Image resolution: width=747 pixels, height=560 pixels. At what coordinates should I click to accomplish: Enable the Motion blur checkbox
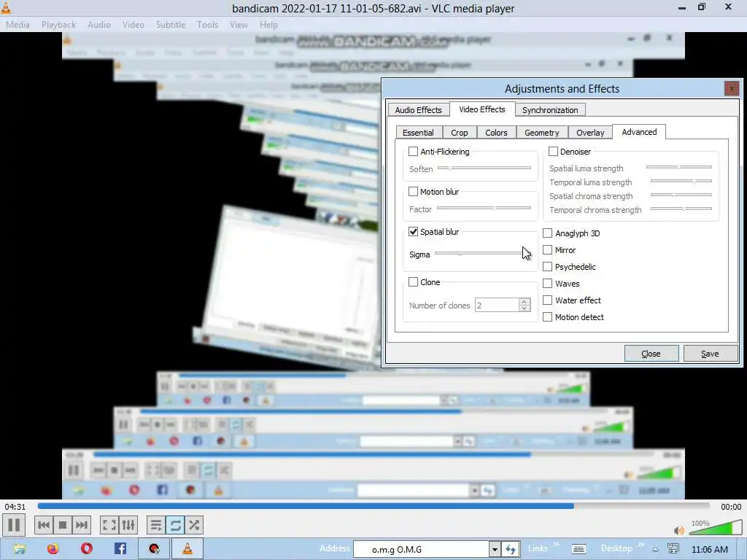[413, 192]
